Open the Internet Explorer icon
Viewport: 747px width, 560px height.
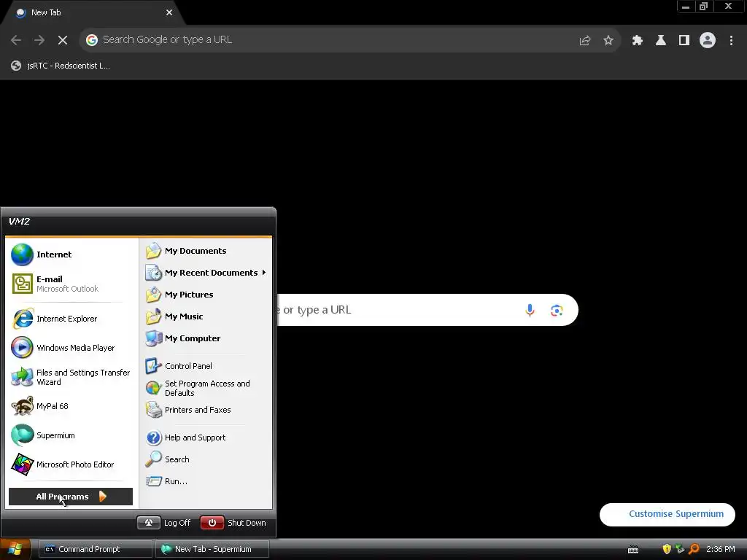pos(23,319)
